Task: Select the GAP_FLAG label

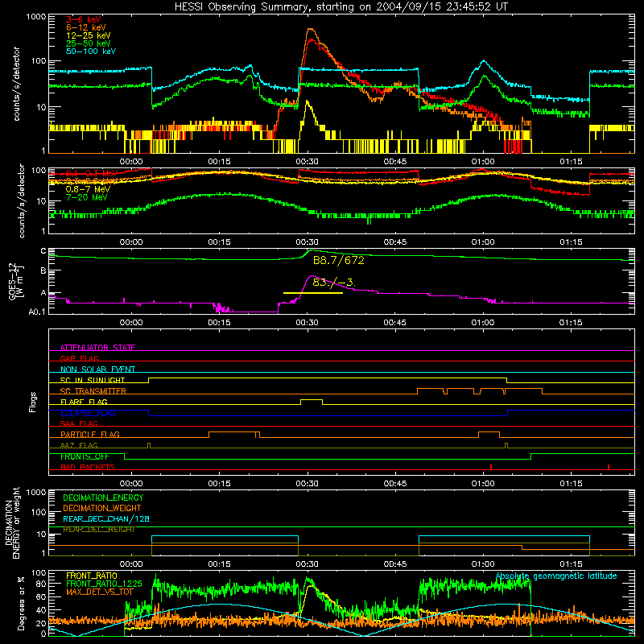Action: (79, 358)
